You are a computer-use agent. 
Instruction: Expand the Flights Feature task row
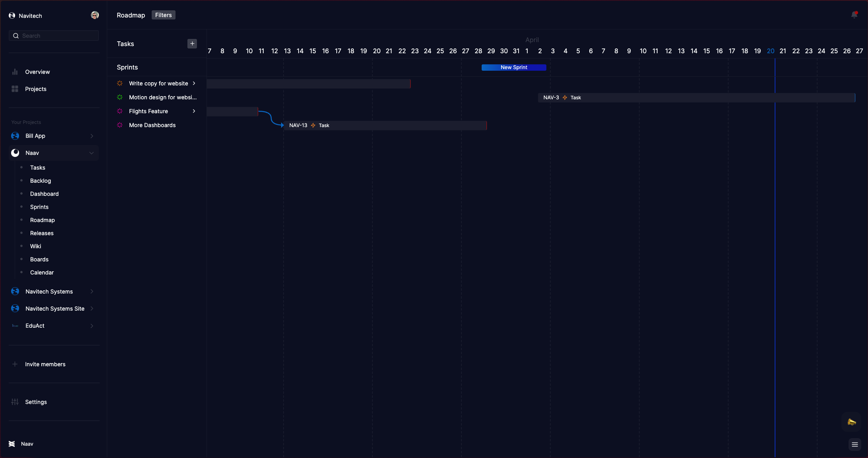tap(194, 111)
